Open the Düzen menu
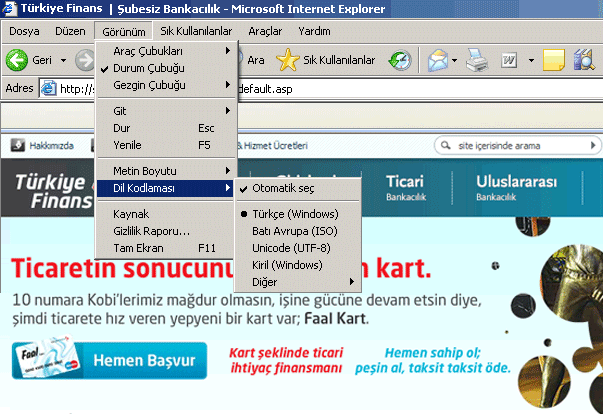Image resolution: width=603 pixels, height=414 pixels. pos(70,31)
